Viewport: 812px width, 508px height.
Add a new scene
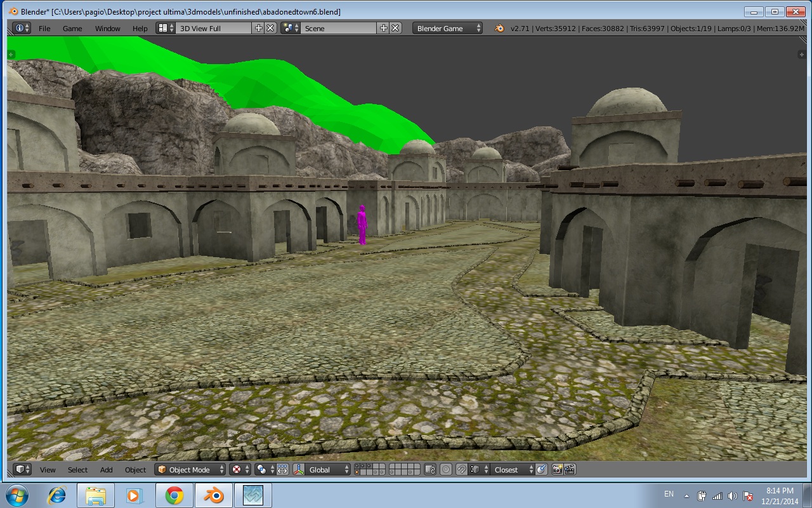coord(383,28)
